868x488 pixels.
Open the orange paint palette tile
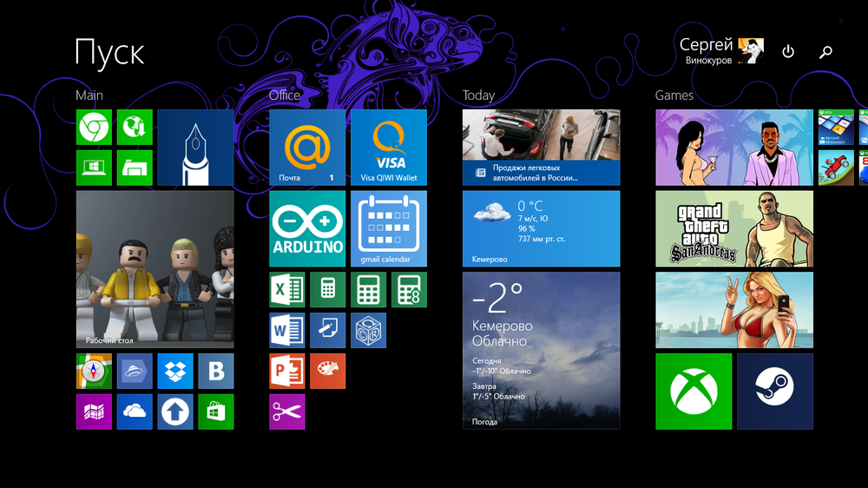pos(328,371)
